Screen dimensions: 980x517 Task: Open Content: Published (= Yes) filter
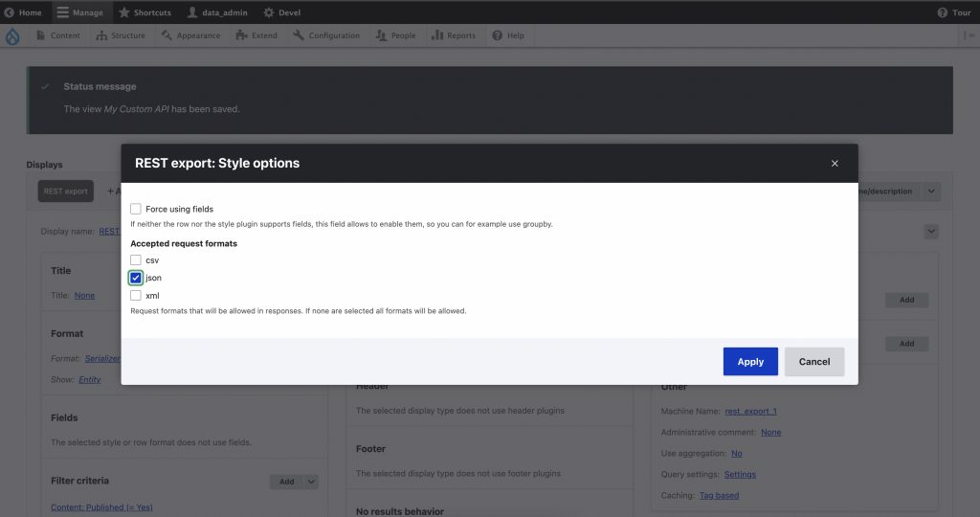point(101,507)
